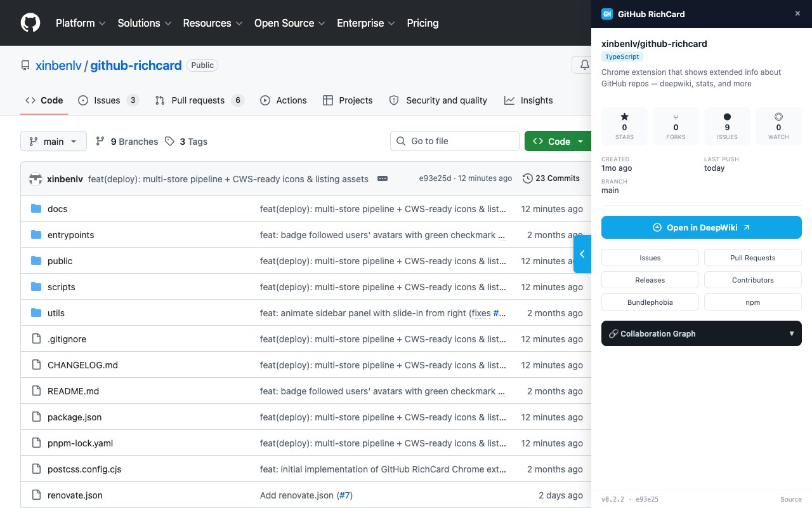Click the branch icon next to 9 Branches
This screenshot has width=812, height=508.
coord(100,141)
